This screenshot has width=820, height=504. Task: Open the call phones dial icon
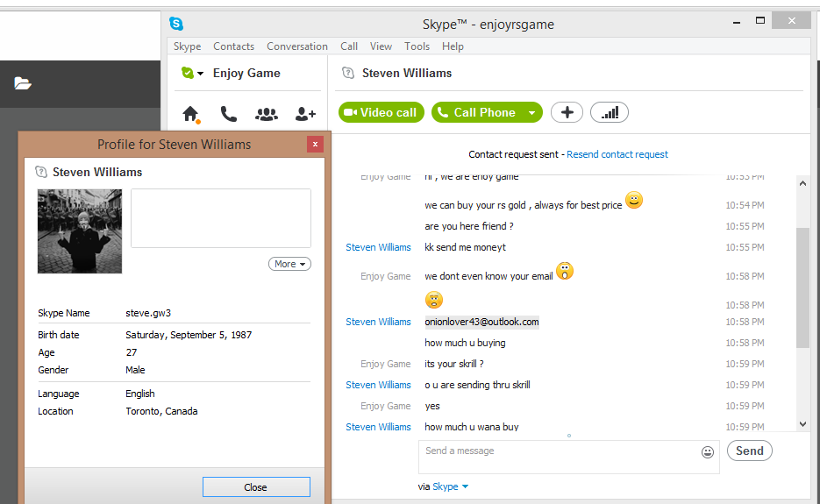coord(229,113)
